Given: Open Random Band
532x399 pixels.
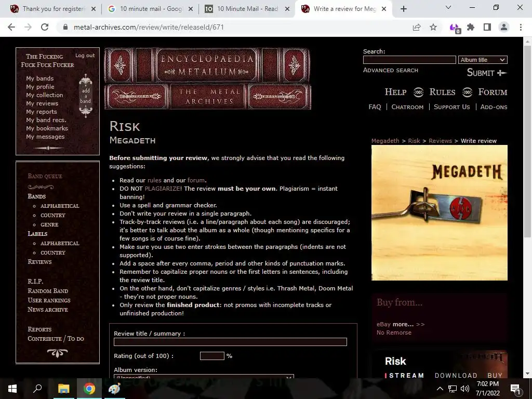Looking at the screenshot, I should pyautogui.click(x=48, y=291).
